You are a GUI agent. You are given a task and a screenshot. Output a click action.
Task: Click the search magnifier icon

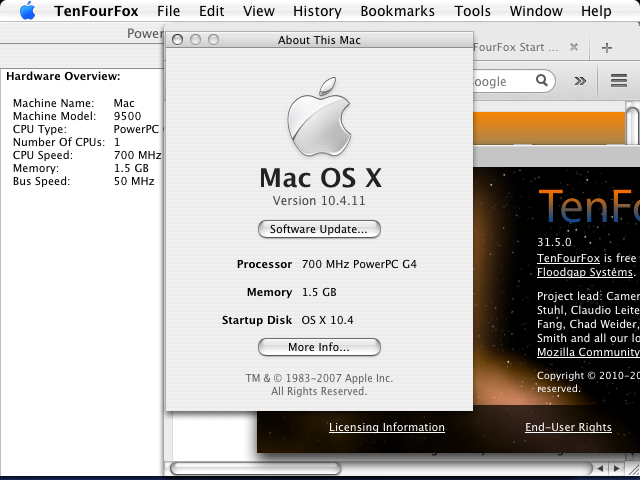(542, 80)
